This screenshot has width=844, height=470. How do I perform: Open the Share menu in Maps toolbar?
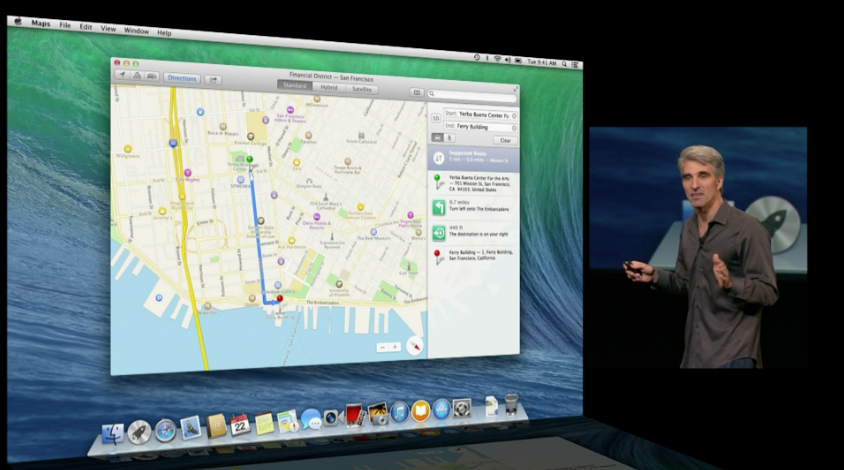[x=214, y=80]
